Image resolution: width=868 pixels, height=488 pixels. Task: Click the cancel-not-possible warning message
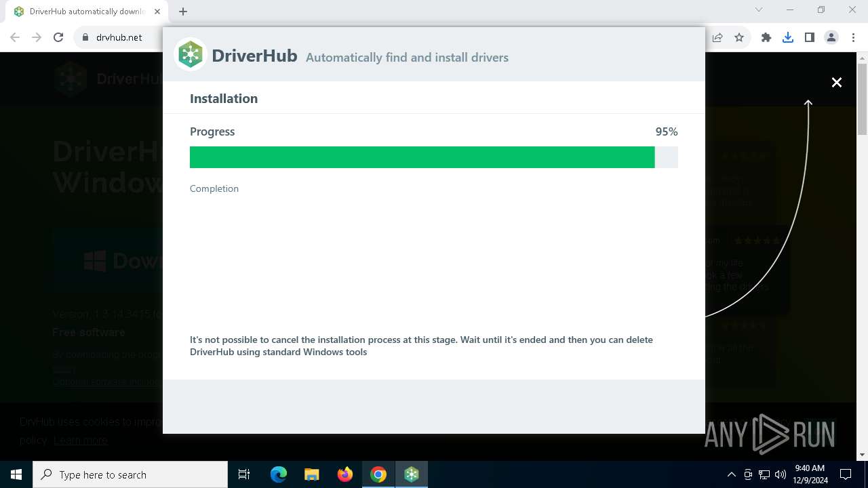tap(421, 346)
